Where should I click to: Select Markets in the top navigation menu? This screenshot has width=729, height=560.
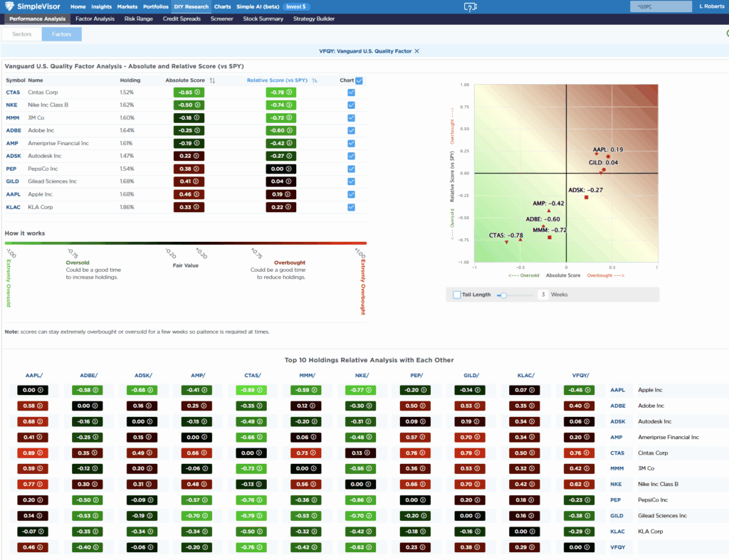coord(127,6)
